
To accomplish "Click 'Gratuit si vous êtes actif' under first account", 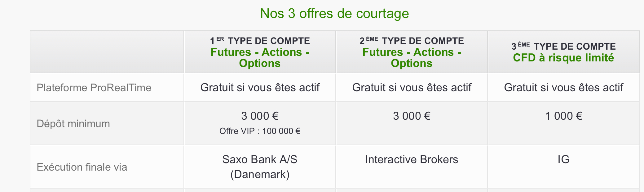I will tap(260, 88).
